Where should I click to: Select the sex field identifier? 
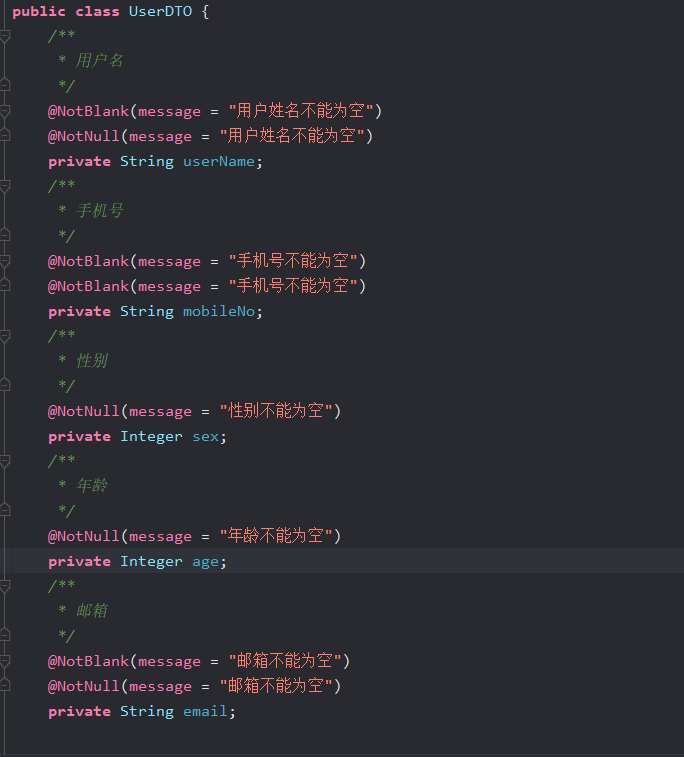[x=205, y=436]
